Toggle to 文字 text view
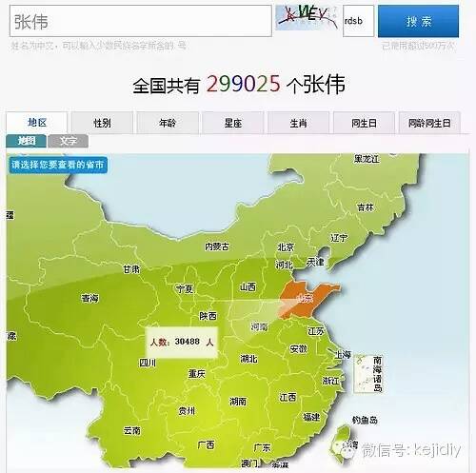Image resolution: width=476 pixels, height=473 pixels. [68, 141]
